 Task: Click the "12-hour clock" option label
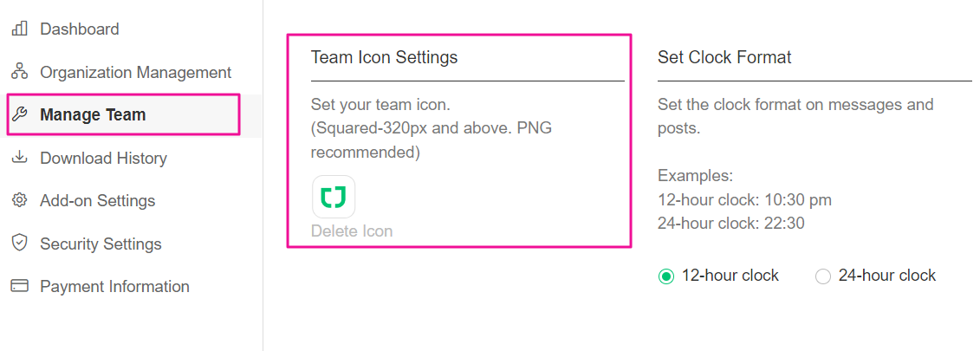(730, 276)
